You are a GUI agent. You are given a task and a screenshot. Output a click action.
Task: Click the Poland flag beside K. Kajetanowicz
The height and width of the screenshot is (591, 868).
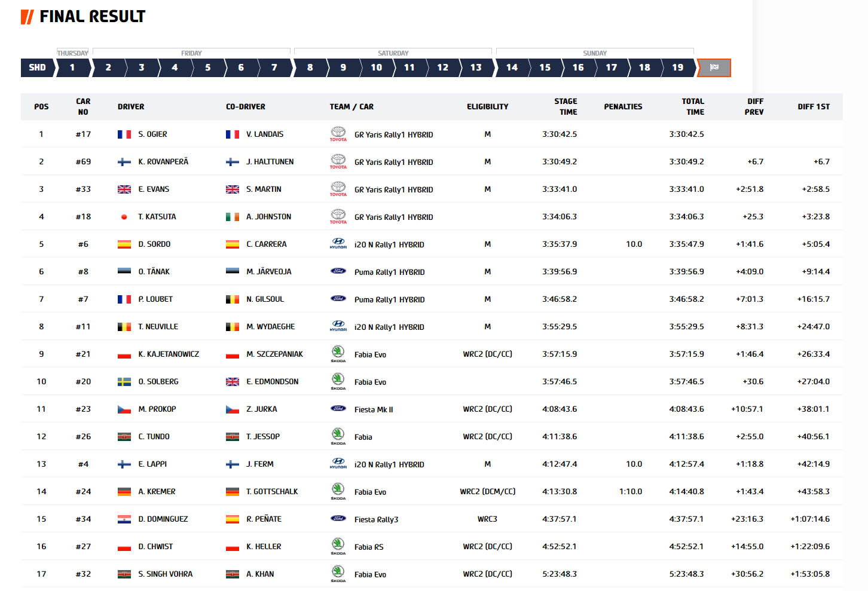124,354
